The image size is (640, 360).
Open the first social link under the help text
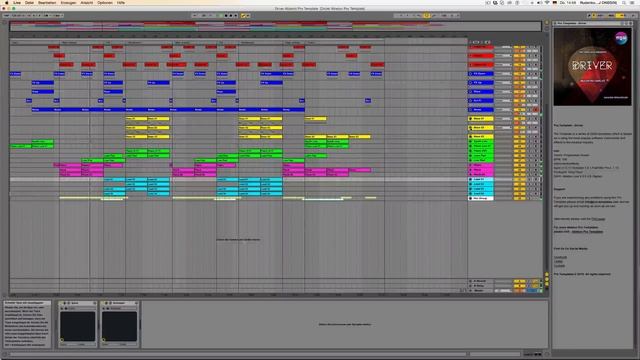pyautogui.click(x=560, y=258)
